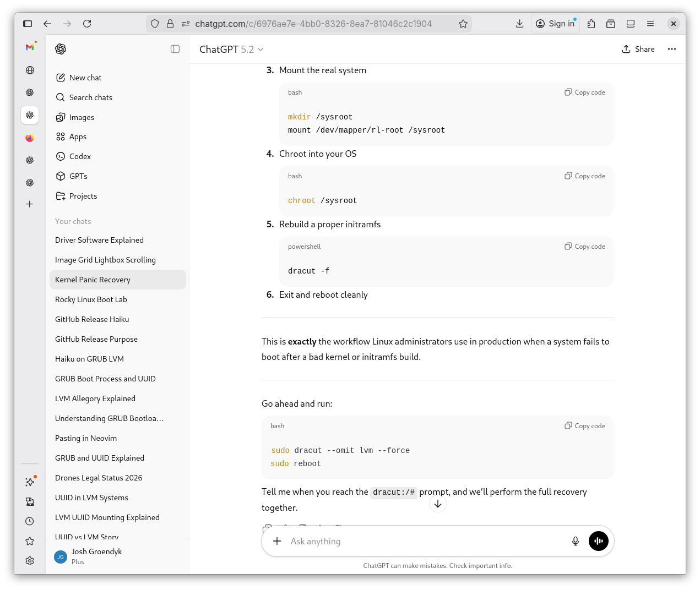Image resolution: width=700 pixels, height=590 pixels.
Task: Start a New chat
Action: tap(85, 78)
